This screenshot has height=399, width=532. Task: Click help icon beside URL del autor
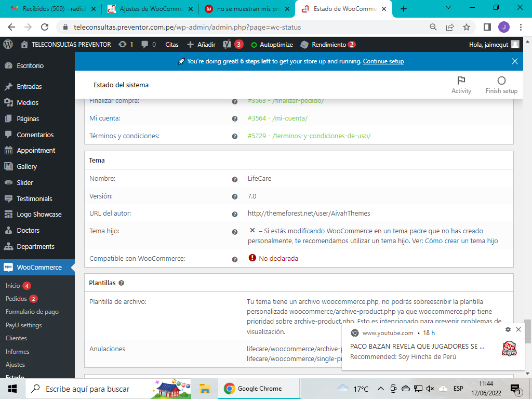[x=234, y=214]
